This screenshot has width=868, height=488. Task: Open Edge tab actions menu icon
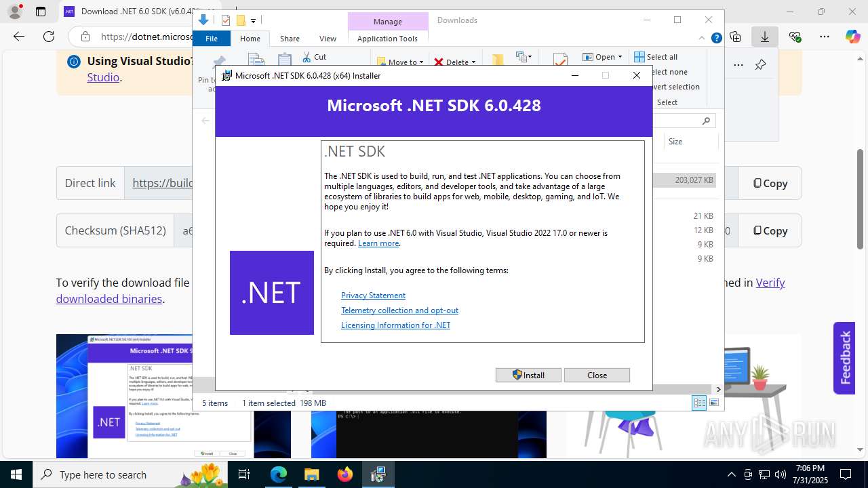click(x=41, y=12)
